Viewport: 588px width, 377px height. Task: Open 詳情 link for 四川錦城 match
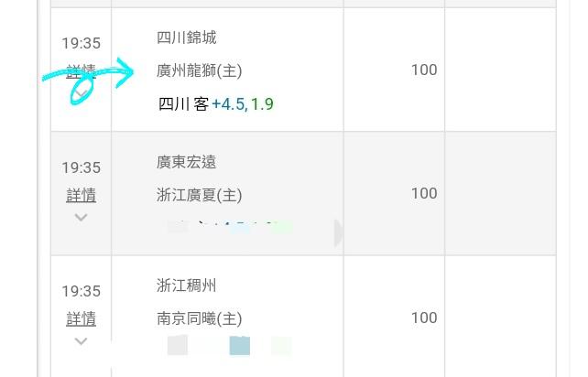[x=81, y=71]
